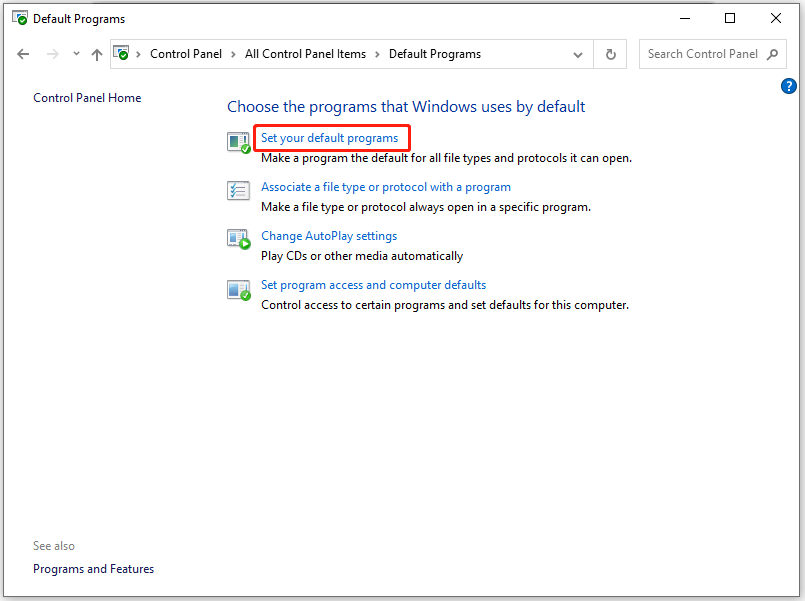Maximize the Default Programs window
The width and height of the screenshot is (805, 601).
730,18
